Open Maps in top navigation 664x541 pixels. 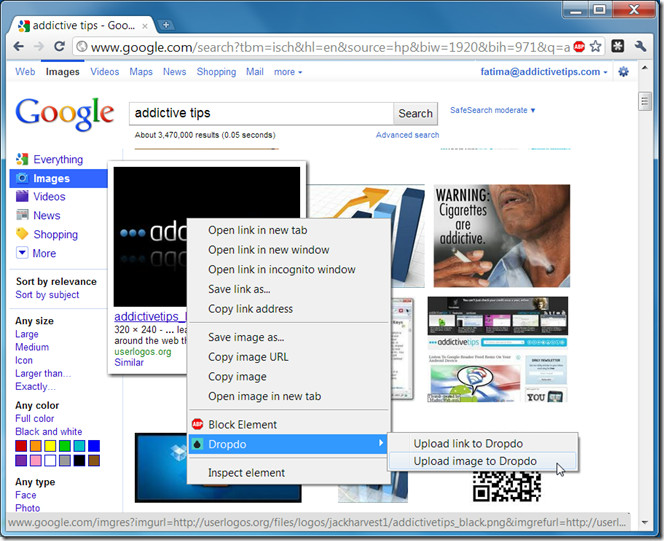[141, 72]
